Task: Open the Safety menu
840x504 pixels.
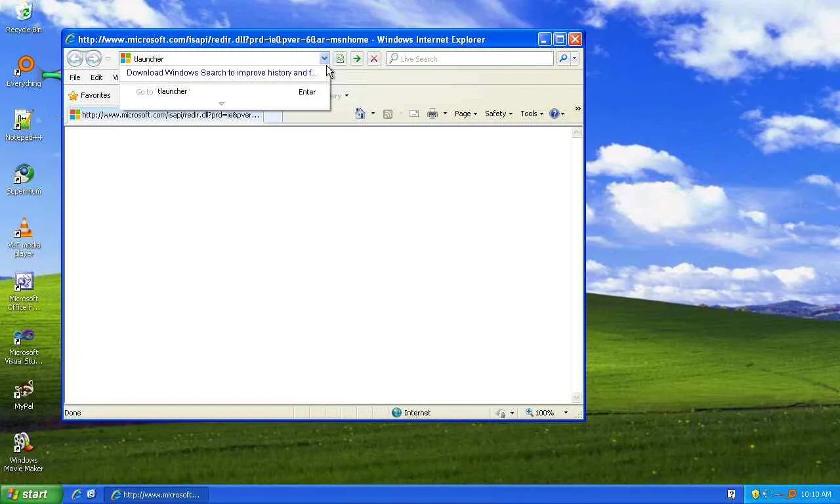Action: tap(499, 114)
